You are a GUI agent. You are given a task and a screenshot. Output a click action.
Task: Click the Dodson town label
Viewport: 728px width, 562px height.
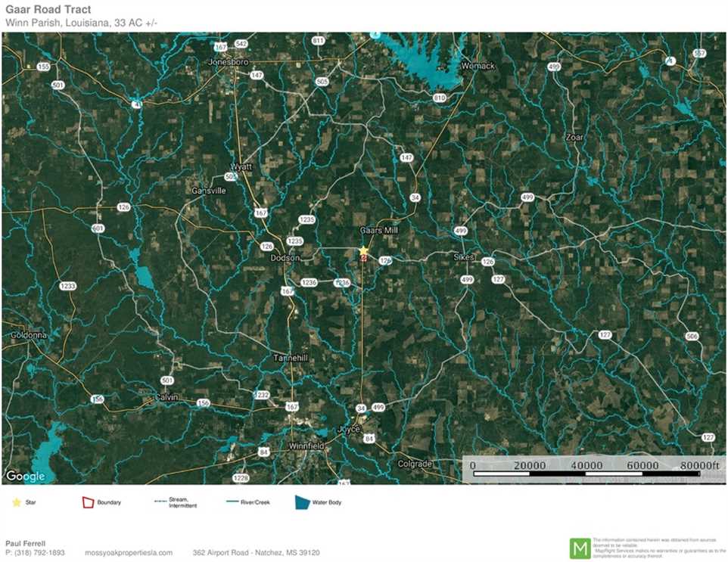coord(285,258)
